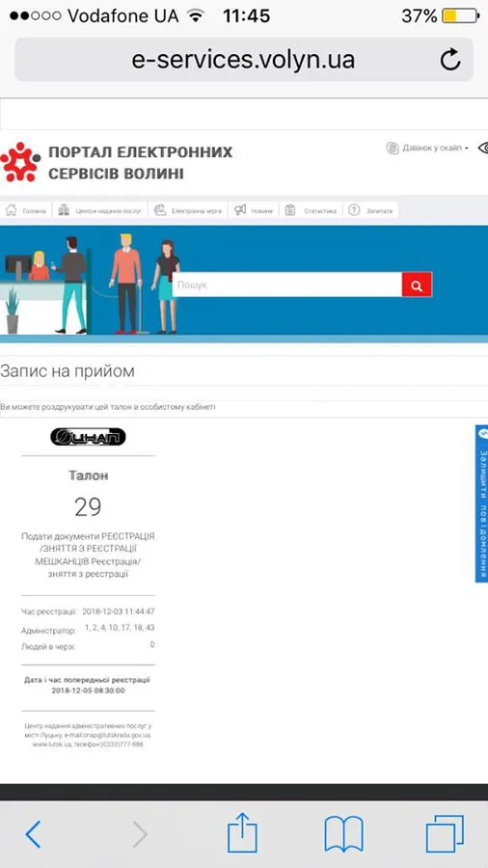Go to Статистика menu item
The image size is (488, 868).
311,210
